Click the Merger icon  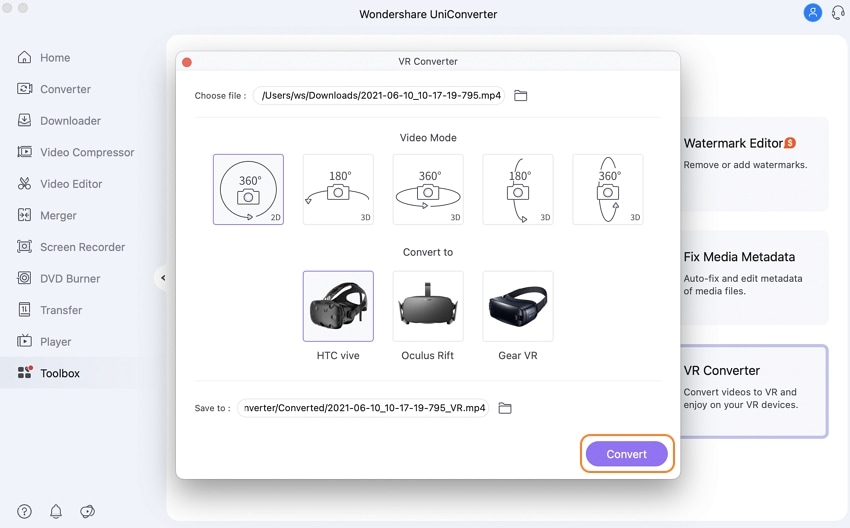24,215
